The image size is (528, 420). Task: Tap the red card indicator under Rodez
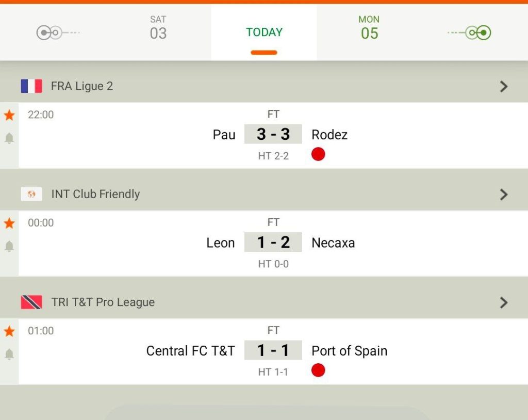[318, 153]
